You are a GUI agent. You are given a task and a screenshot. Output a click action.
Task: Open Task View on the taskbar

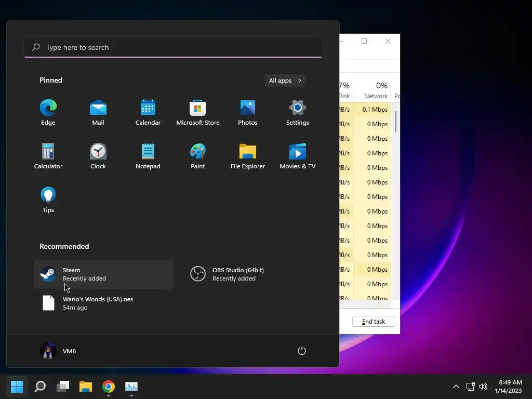tap(63, 387)
